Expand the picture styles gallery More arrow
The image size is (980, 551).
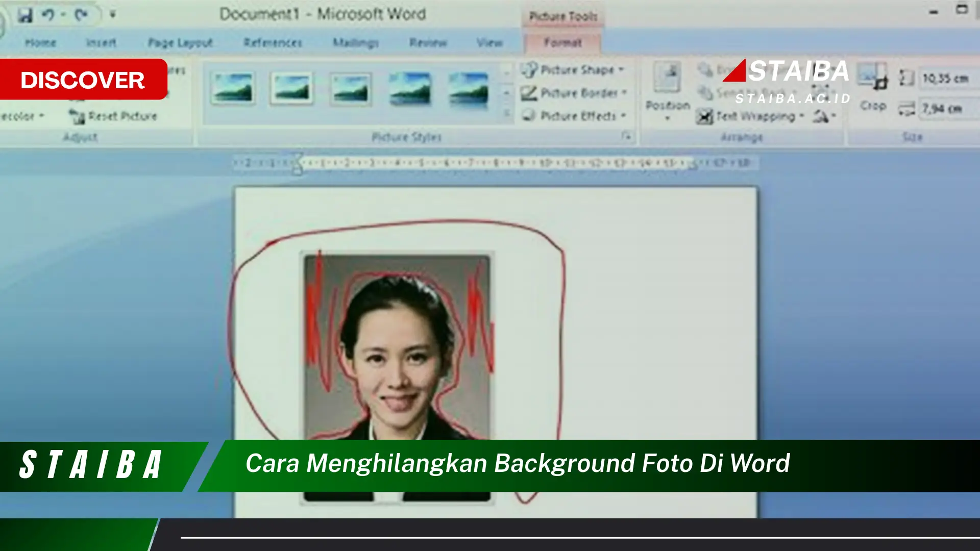[x=507, y=113]
